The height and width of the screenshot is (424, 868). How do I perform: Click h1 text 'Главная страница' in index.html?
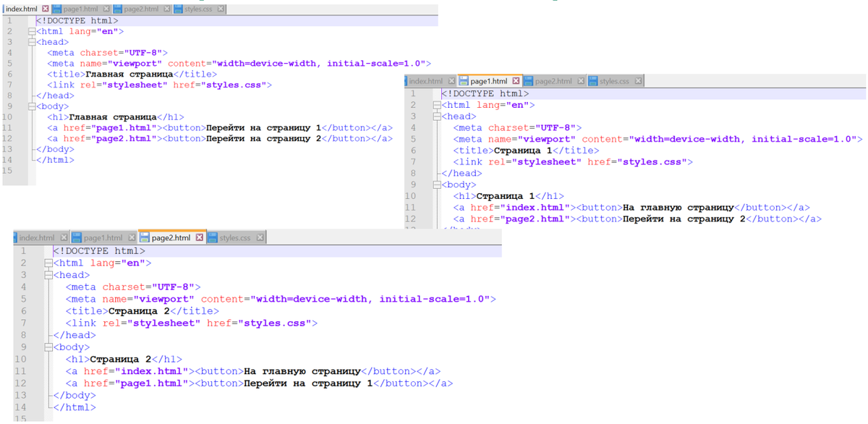pyautogui.click(x=112, y=116)
